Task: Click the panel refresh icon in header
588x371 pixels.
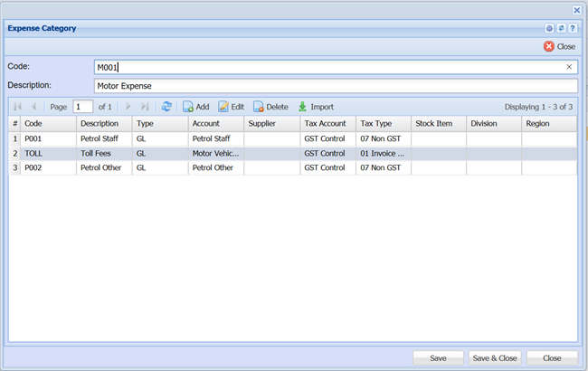Action: pos(561,29)
